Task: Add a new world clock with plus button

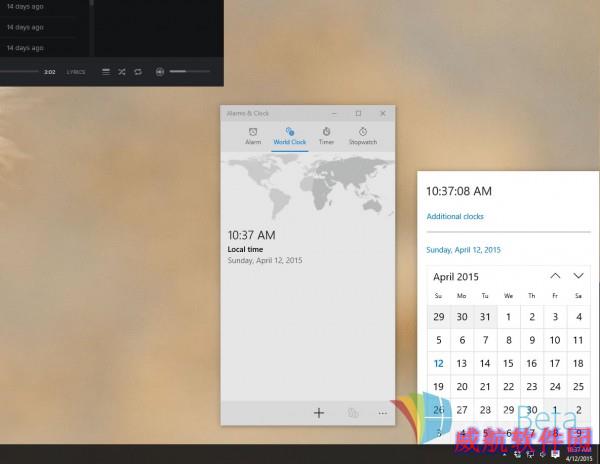Action: tap(319, 413)
